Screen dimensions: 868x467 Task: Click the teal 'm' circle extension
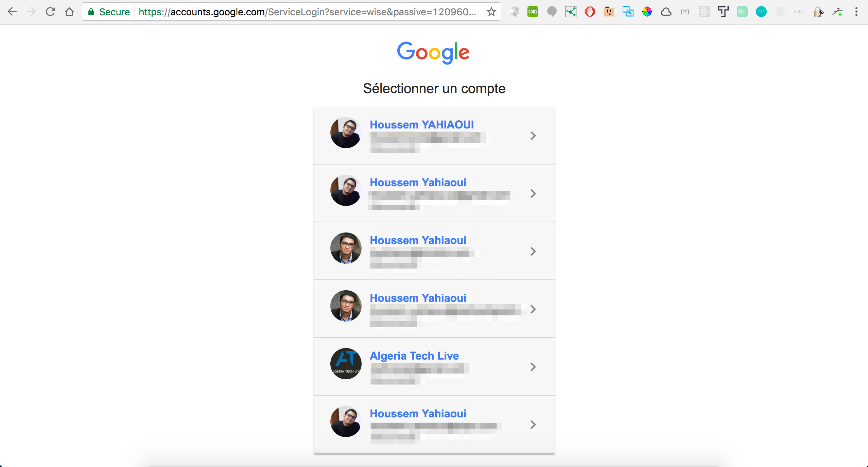click(761, 12)
